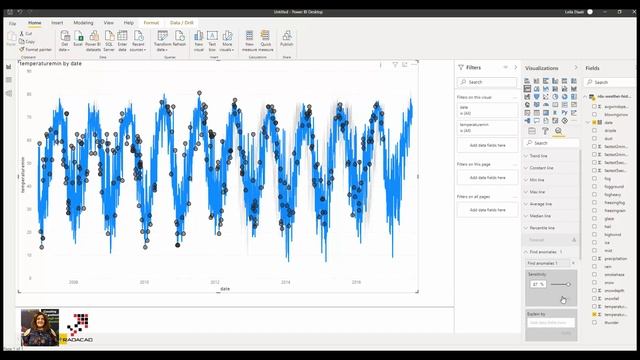Expand the Percentile line section
Image resolution: width=640 pixels, height=360 pixels.
click(551, 228)
